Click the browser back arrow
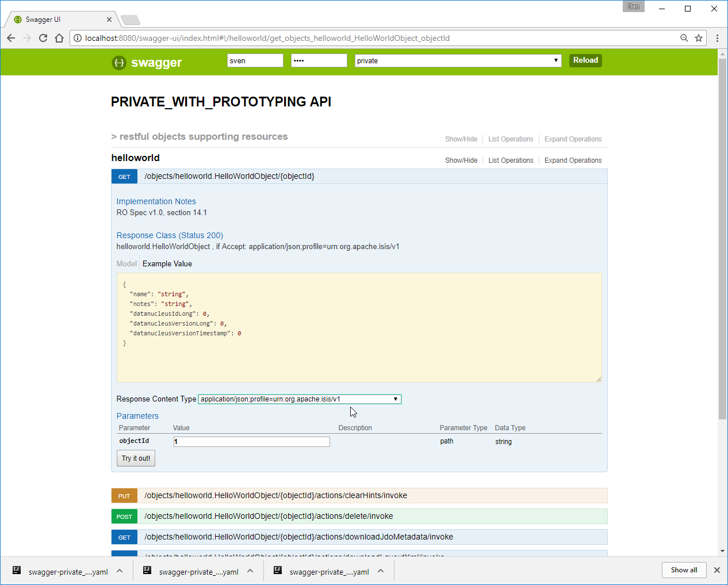This screenshot has height=585, width=728. tap(11, 38)
